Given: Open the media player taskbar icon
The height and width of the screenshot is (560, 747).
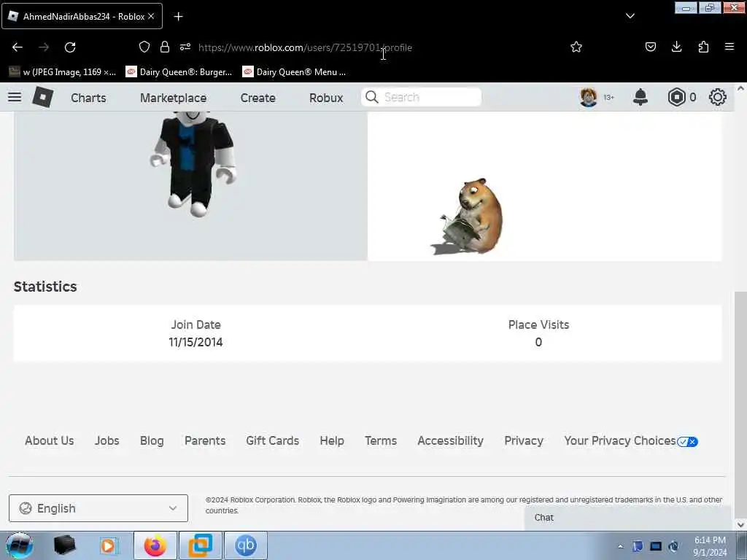Looking at the screenshot, I should (x=108, y=545).
